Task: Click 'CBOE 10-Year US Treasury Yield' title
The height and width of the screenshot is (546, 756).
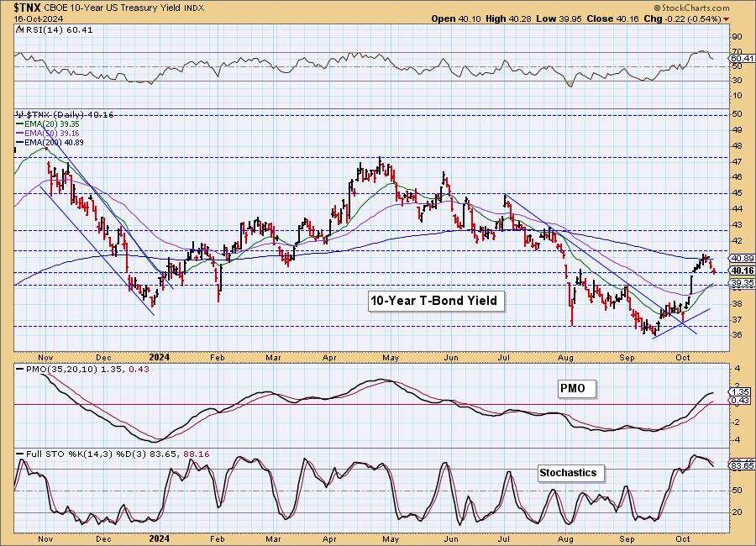Action: [113, 8]
